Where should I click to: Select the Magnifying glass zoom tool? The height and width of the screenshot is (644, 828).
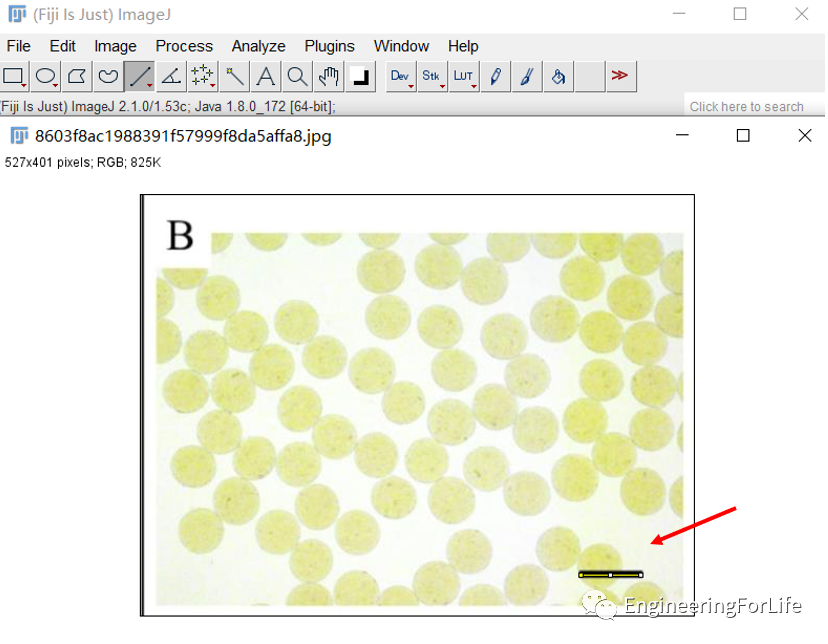[x=297, y=77]
